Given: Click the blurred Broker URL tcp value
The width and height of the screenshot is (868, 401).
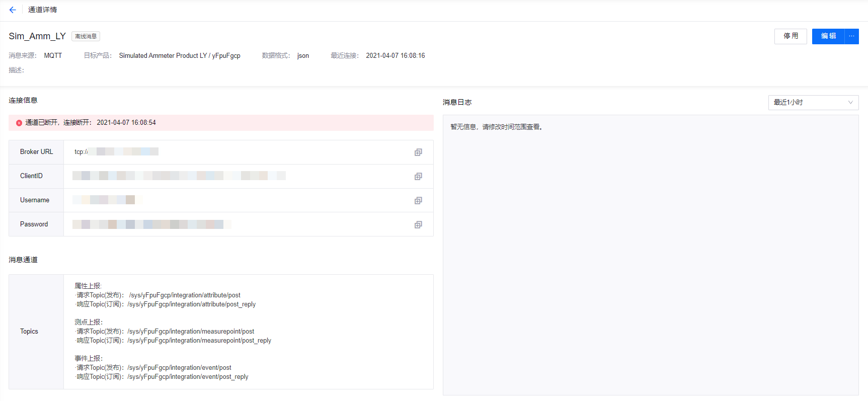Looking at the screenshot, I should [116, 151].
